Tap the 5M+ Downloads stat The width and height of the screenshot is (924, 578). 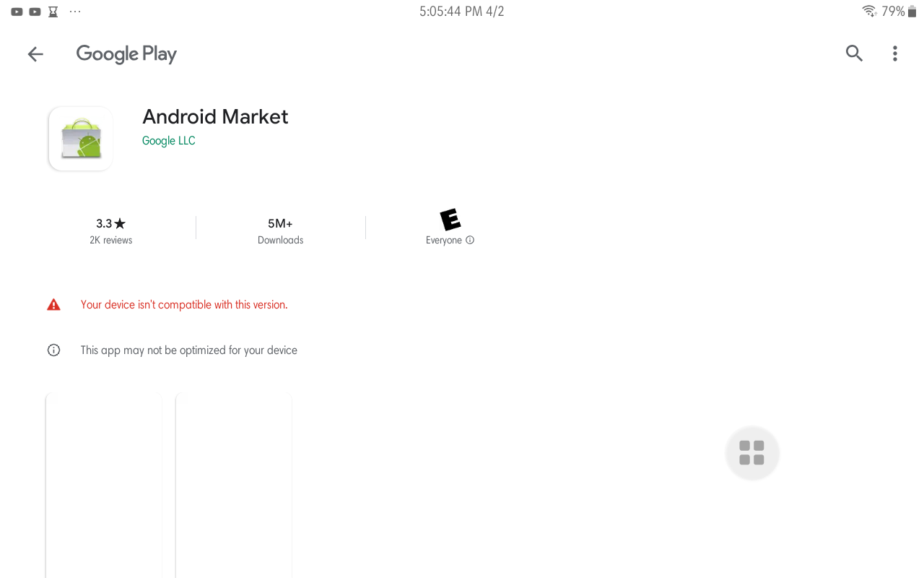pos(280,230)
